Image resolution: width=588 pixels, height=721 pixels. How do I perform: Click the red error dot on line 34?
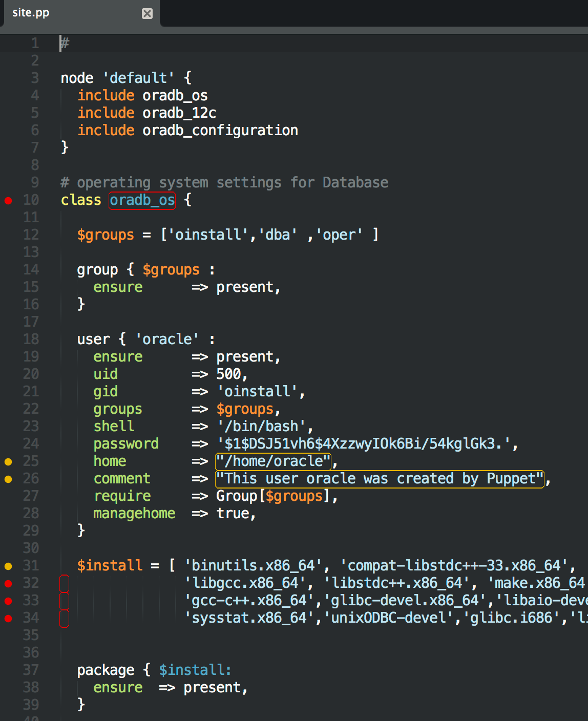point(8,619)
